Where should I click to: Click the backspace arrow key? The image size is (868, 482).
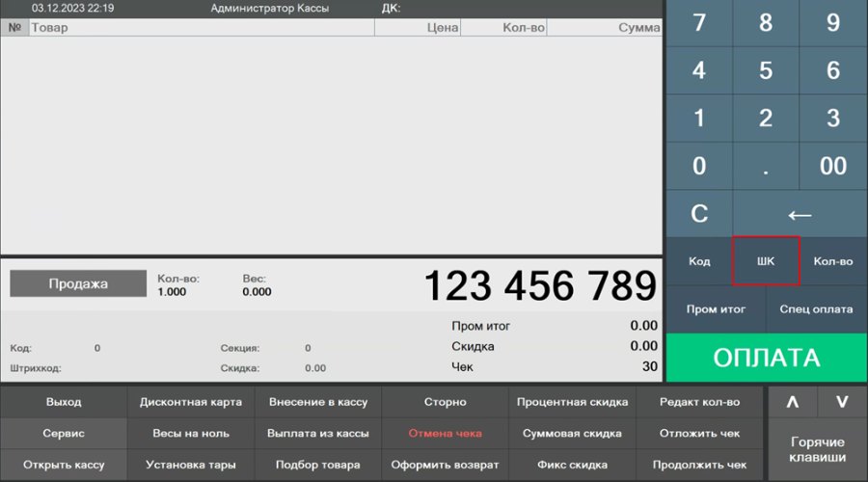pos(800,214)
